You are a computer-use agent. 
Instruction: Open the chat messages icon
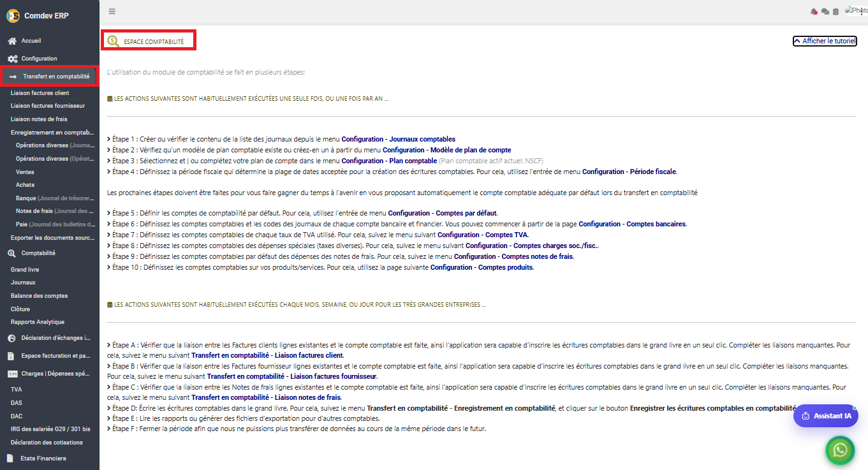pos(825,11)
